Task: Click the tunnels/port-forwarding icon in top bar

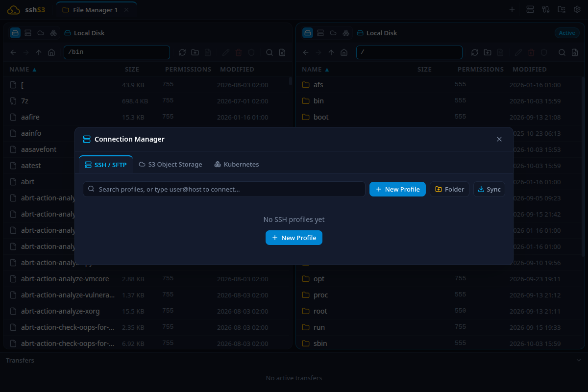Action: [x=546, y=9]
